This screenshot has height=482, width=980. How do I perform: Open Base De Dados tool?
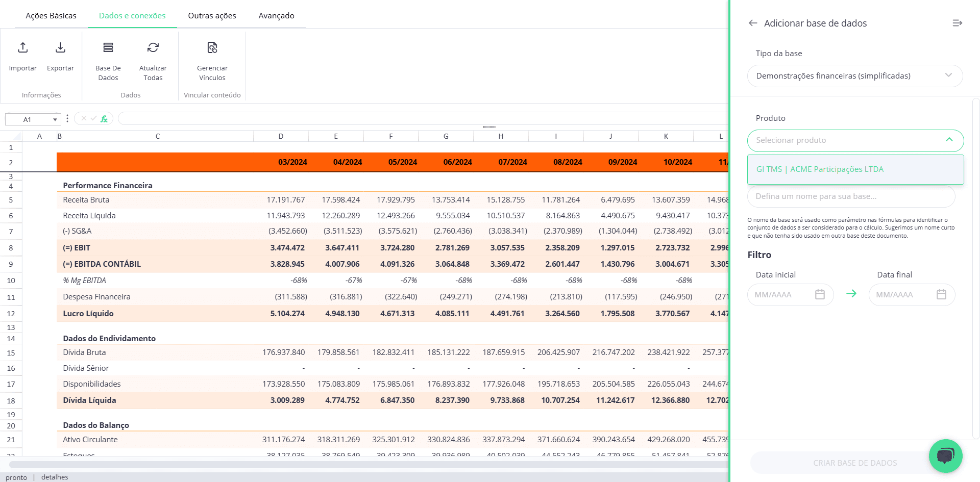coord(108,61)
